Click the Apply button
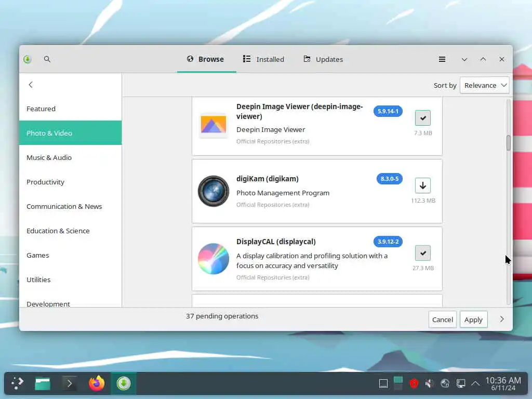 473,320
